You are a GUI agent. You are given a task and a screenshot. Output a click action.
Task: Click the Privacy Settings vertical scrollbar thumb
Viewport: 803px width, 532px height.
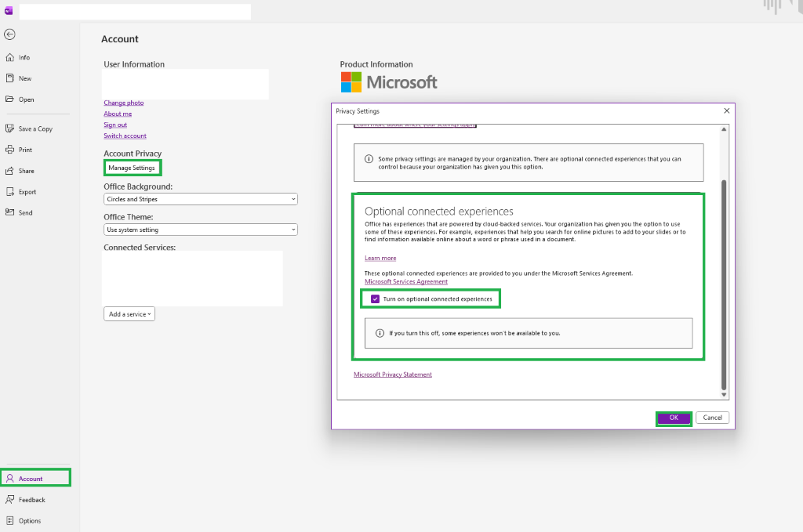click(x=724, y=284)
